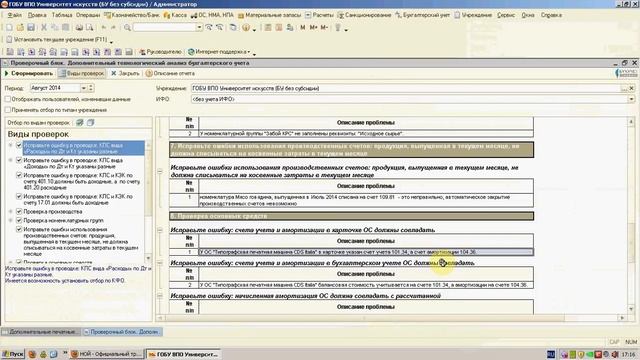Image resolution: width=640 pixels, height=360 pixels.
Task: Open the Таблица menu
Action: [x=62, y=15]
